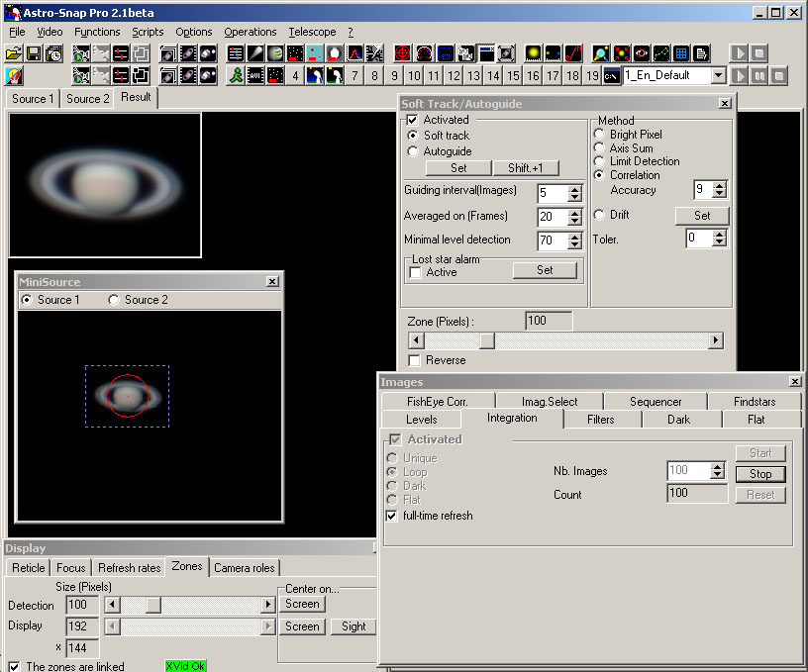808x672 pixels.
Task: Click the Set button beside Drift
Action: (x=702, y=216)
